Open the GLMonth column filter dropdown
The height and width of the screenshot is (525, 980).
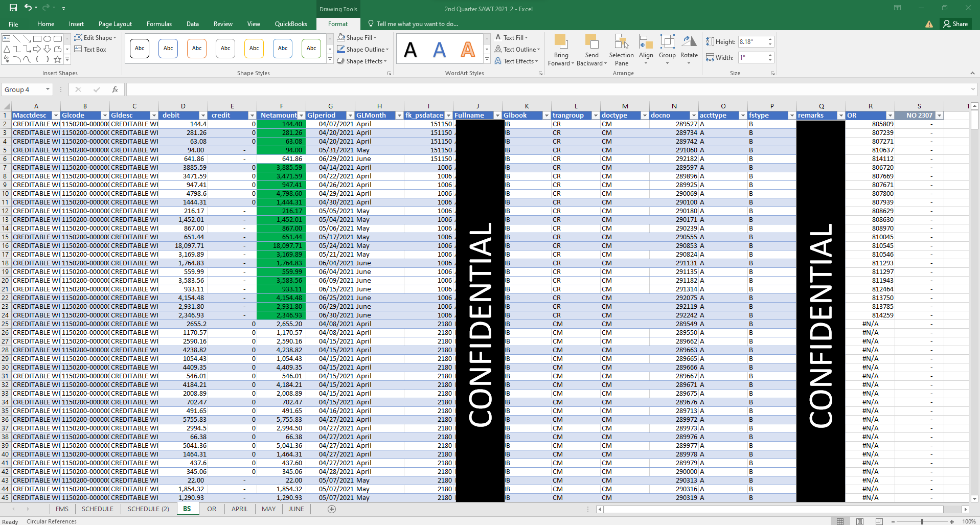pos(399,116)
